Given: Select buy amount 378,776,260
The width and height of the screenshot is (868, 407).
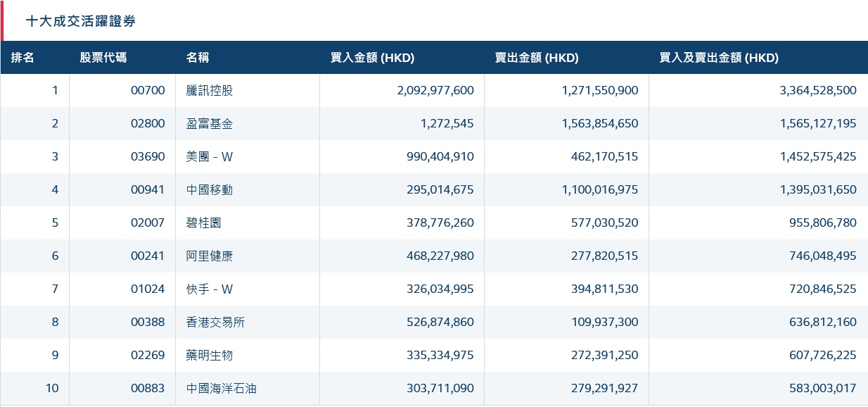Looking at the screenshot, I should point(440,223).
